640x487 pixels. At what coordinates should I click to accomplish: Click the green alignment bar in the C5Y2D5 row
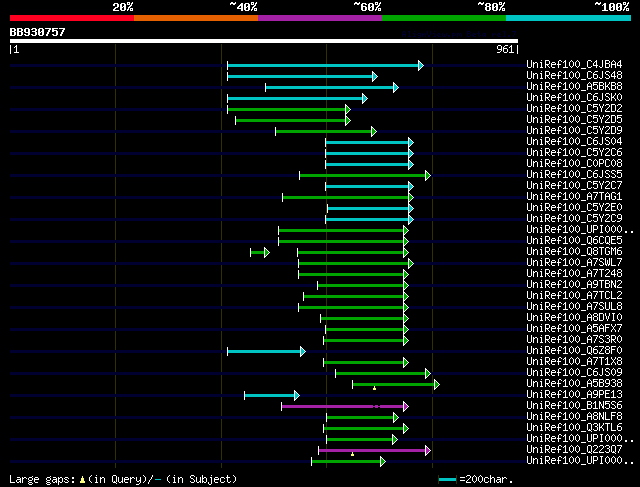291,120
